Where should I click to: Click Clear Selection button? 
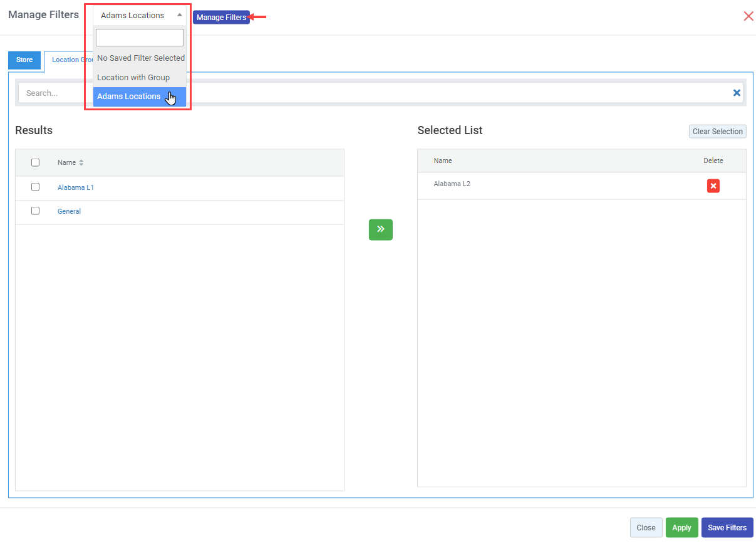click(718, 132)
